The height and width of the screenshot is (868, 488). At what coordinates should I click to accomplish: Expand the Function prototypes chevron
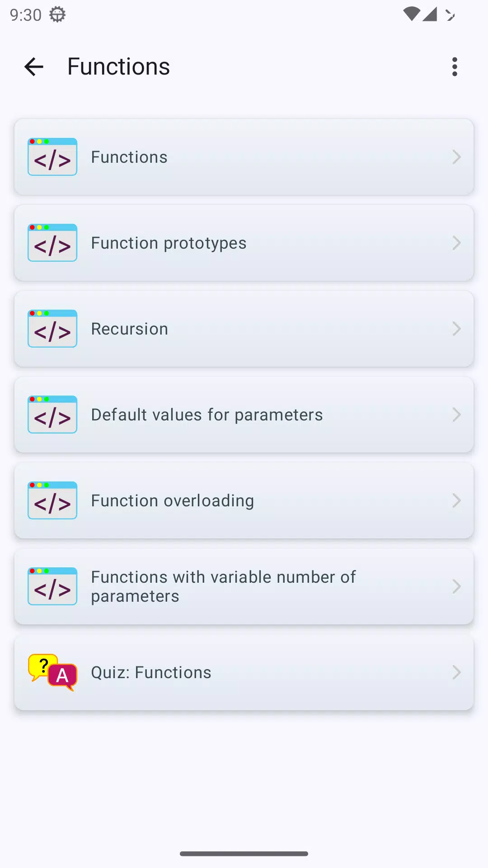(456, 243)
